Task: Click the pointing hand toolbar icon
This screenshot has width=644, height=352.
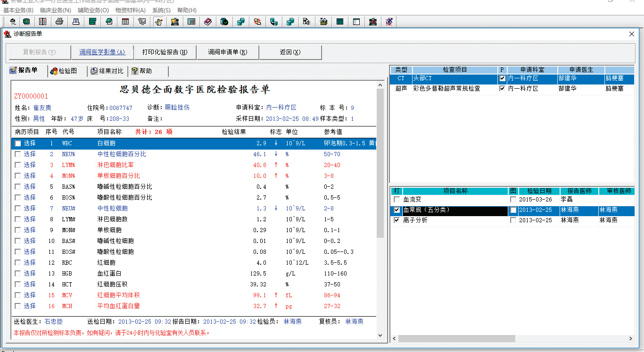Action: pos(158,21)
